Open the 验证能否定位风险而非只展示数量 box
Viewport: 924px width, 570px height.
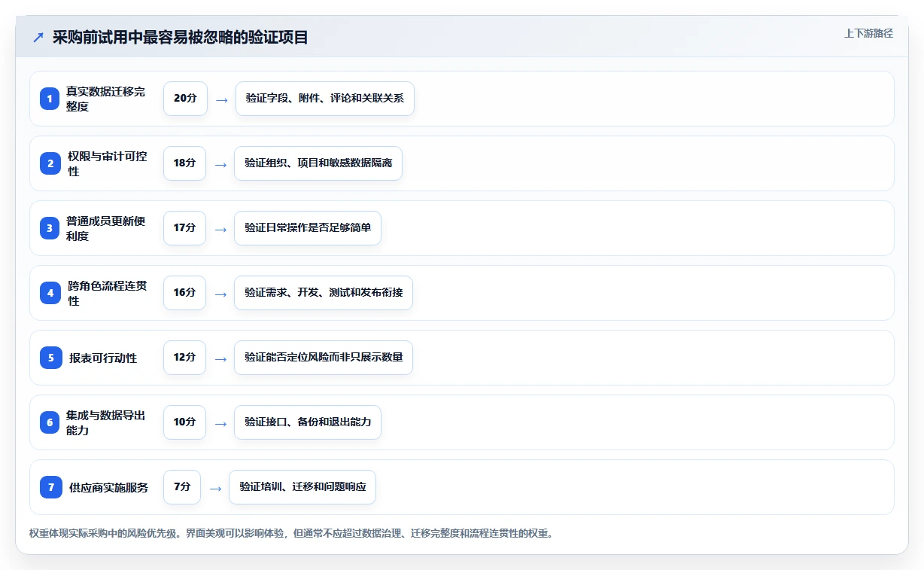[x=324, y=358]
